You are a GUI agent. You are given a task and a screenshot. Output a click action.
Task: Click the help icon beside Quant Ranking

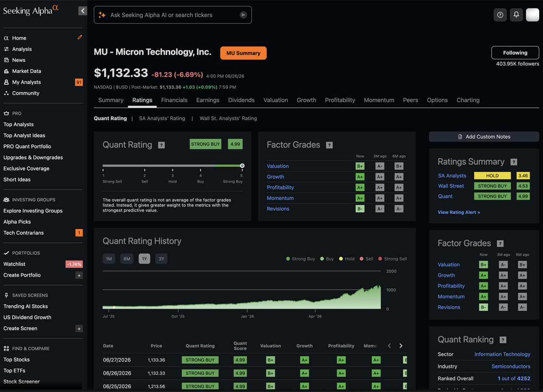point(503,340)
